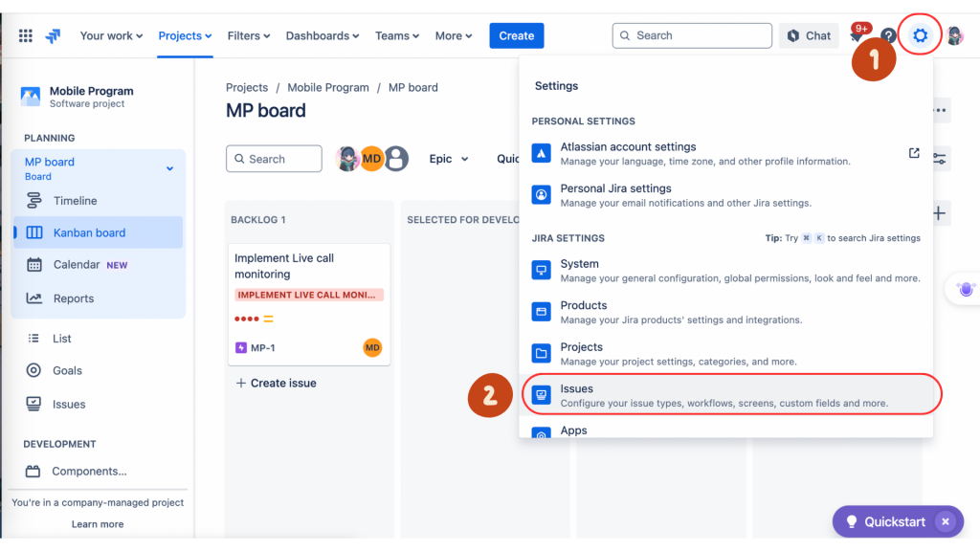Click the top bar Search field

click(x=692, y=35)
